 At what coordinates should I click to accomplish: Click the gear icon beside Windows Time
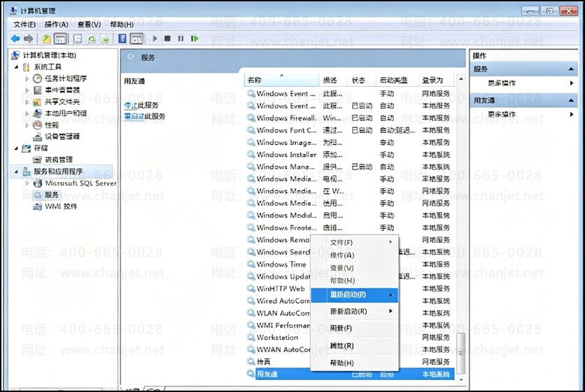[251, 264]
